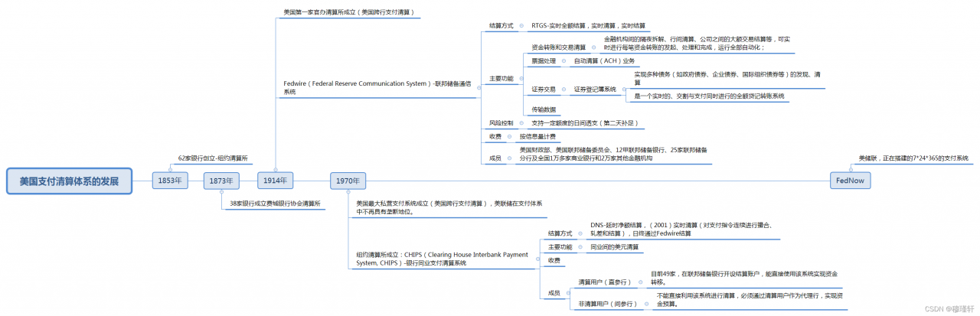
Task: Collapse the RTGS branch beside the top 结算方式
Action: (x=523, y=26)
